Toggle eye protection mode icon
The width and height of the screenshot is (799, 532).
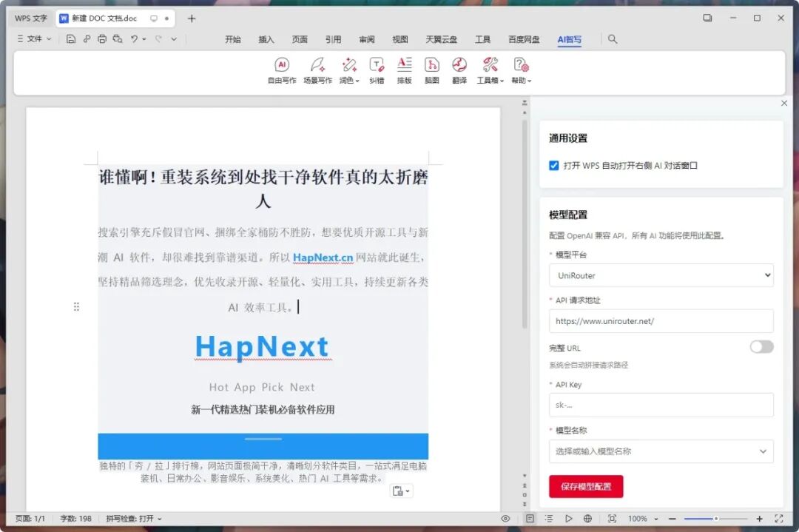(505, 519)
